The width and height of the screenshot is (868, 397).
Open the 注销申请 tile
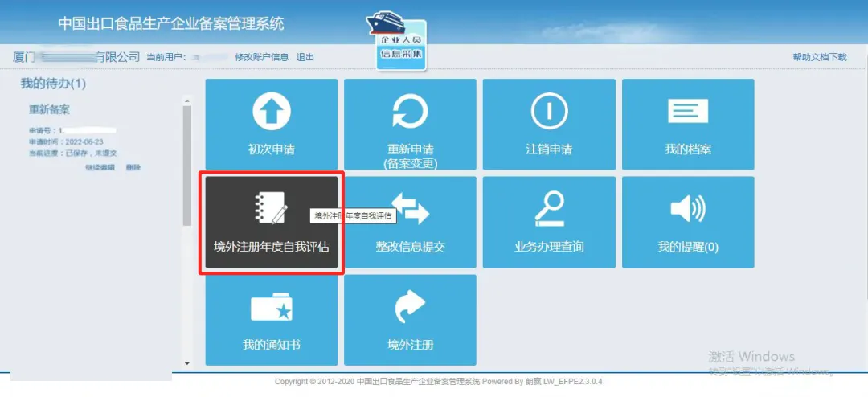(549, 124)
